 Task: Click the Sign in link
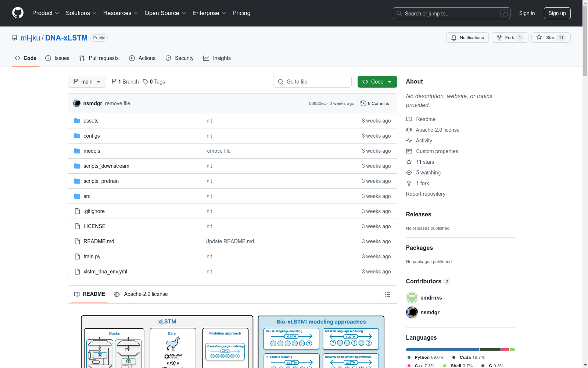point(527,13)
